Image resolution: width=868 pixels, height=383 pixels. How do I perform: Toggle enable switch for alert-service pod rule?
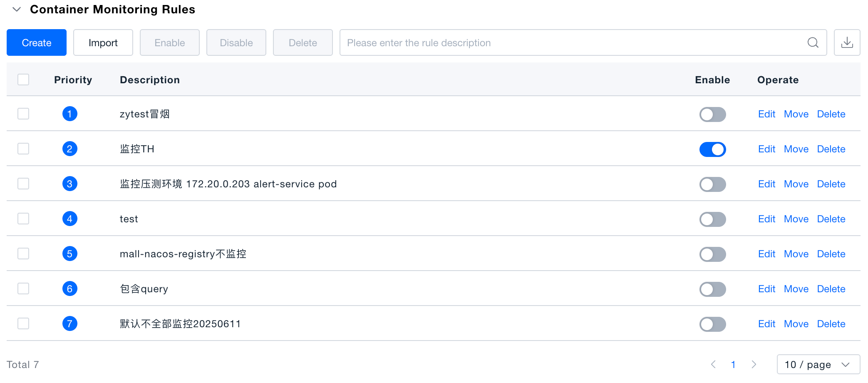(x=712, y=184)
